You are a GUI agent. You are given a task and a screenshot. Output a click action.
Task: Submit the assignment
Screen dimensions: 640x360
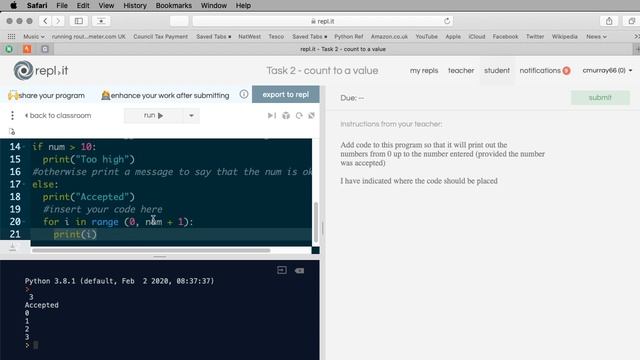(x=600, y=98)
